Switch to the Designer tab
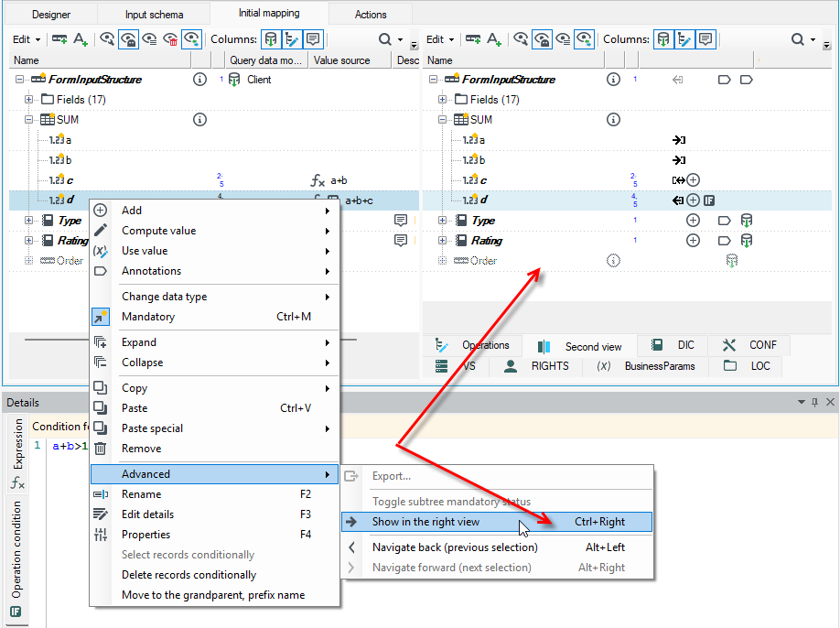Screen dimensions: 840x628 click(x=51, y=15)
